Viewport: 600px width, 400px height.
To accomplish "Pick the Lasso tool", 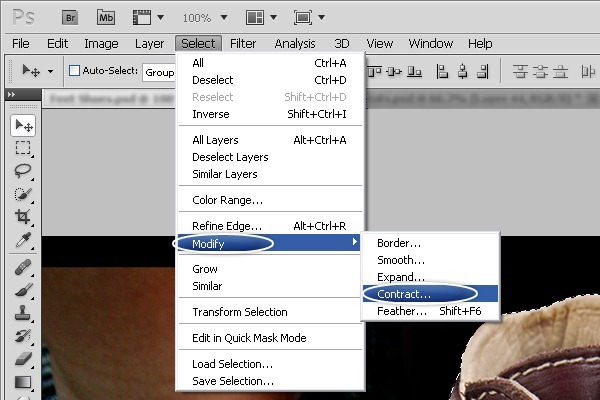I will point(23,171).
